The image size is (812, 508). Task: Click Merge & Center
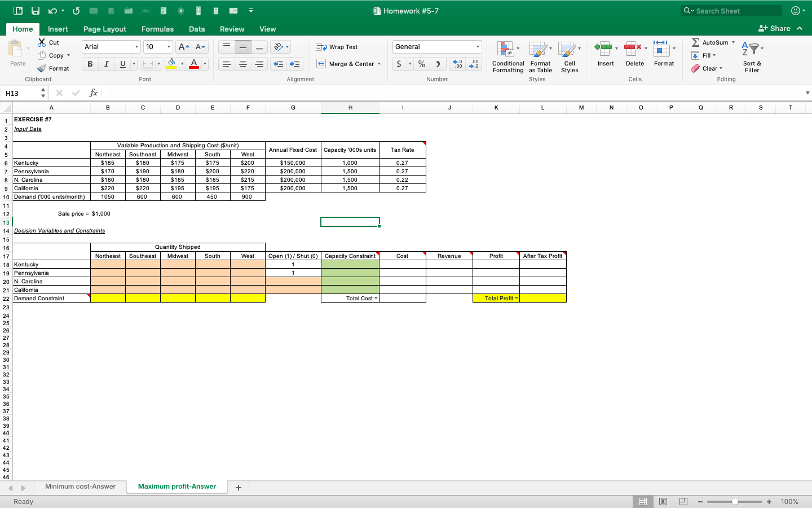pos(346,64)
